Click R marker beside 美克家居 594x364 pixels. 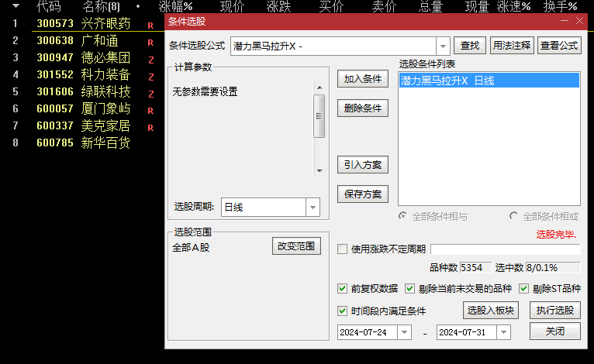point(150,128)
